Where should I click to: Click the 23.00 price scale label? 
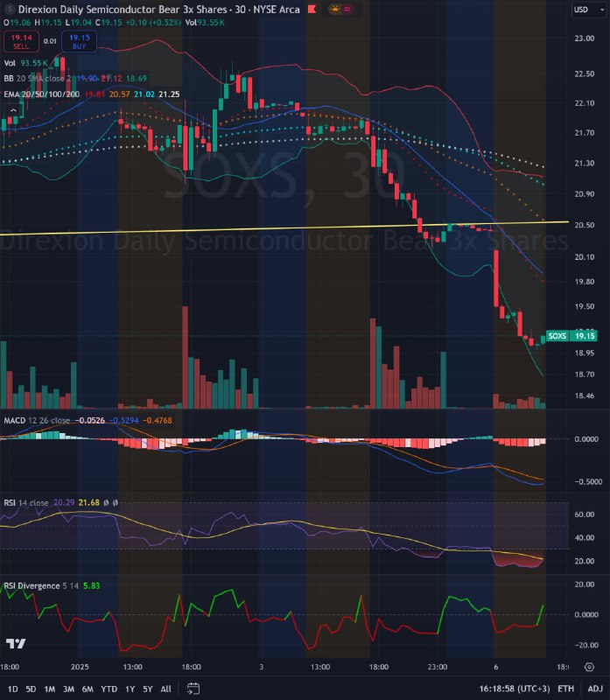tap(584, 38)
